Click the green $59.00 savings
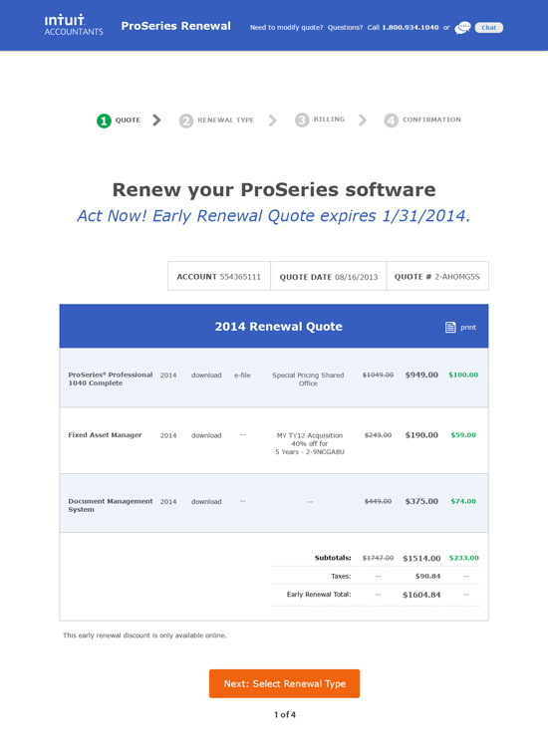548x756 pixels. pos(463,435)
